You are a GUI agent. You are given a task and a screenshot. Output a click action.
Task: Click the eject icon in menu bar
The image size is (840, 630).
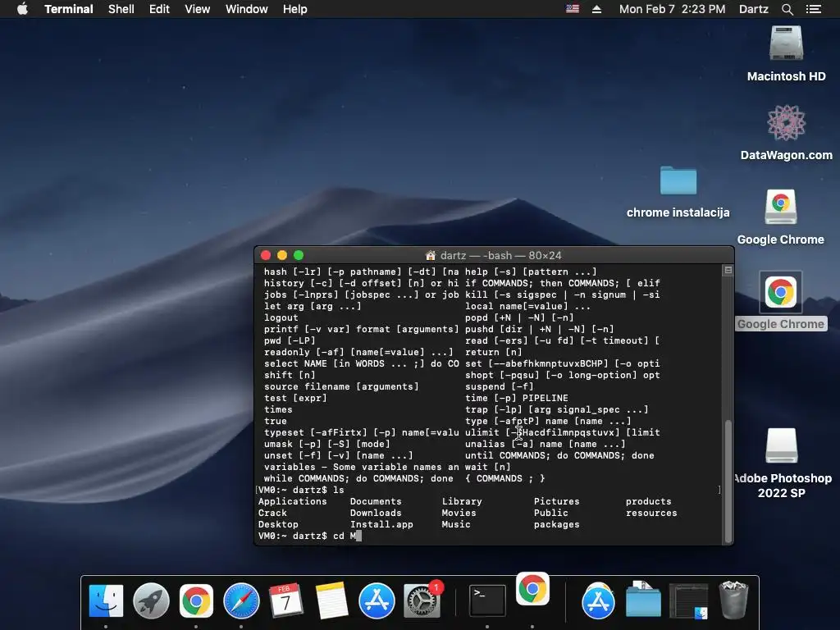pyautogui.click(x=596, y=9)
